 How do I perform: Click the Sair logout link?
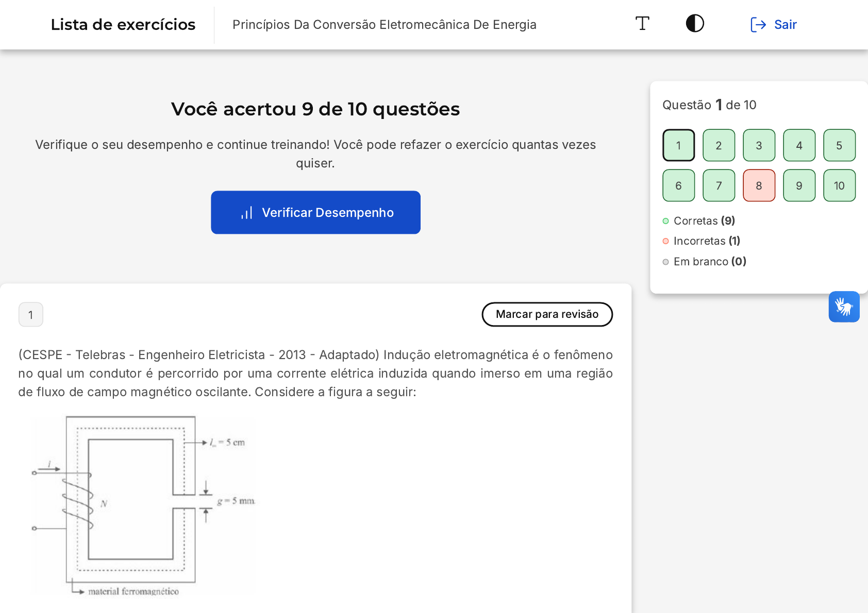tap(774, 25)
